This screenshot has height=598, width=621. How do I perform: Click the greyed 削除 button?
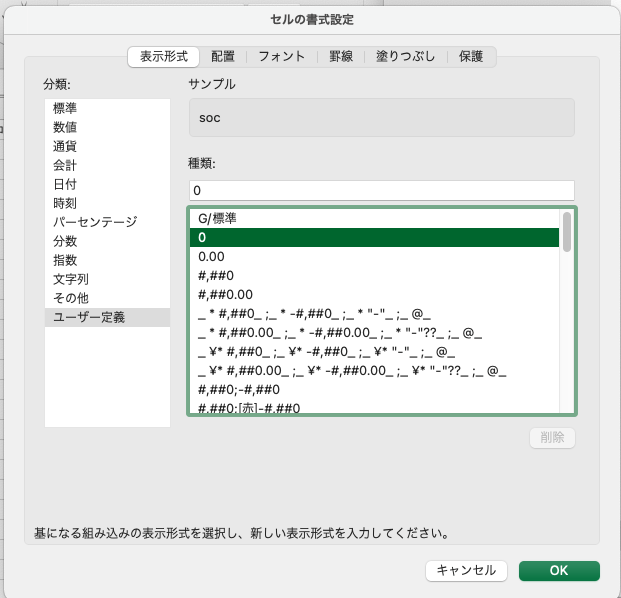(552, 438)
